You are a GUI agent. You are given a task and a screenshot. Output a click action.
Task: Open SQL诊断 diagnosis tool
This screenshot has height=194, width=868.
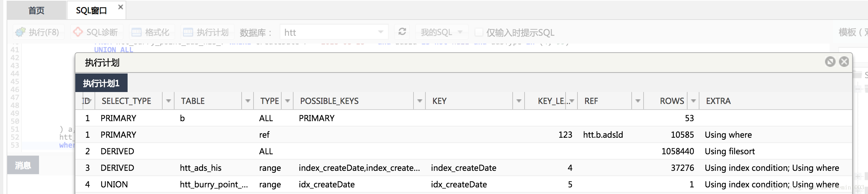pos(97,32)
